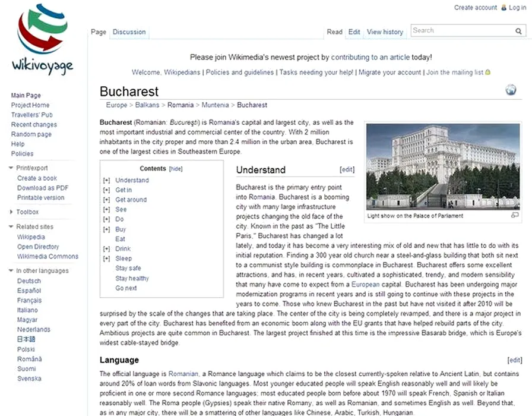Image resolution: width=532 pixels, height=416 pixels.
Task: Select Download as PDF in sidebar
Action: (43, 188)
